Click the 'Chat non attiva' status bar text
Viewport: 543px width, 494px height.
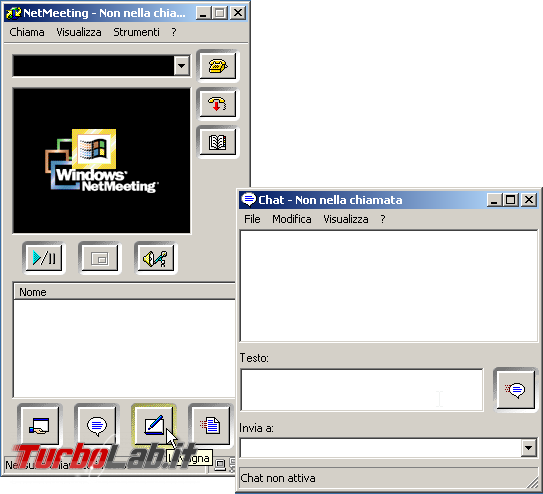[x=278, y=478]
